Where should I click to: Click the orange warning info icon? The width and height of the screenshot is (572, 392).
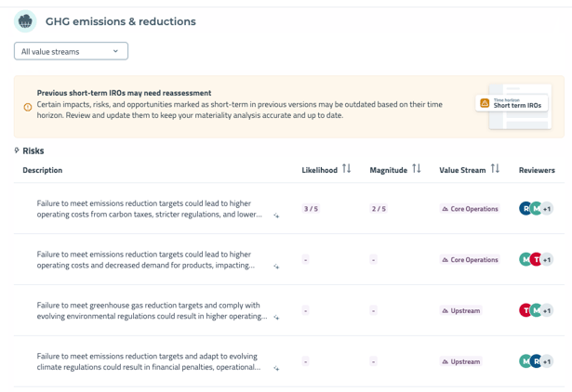click(28, 107)
